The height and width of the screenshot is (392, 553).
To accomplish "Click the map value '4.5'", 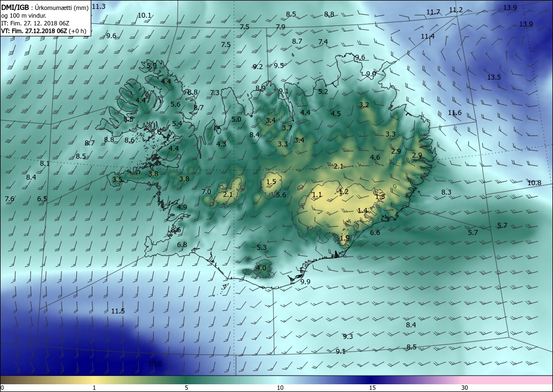I will tap(336, 113).
